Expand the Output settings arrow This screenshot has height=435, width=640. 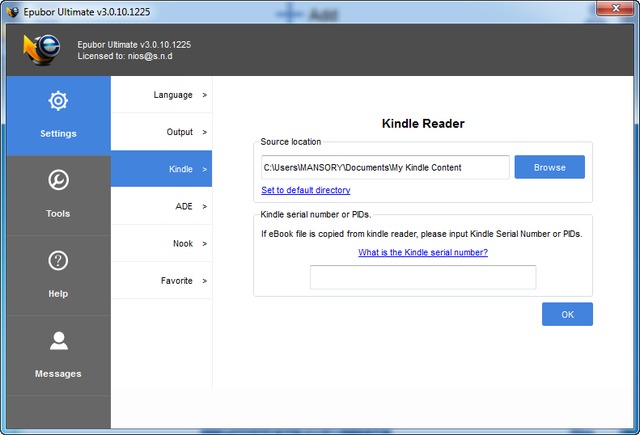click(x=204, y=132)
